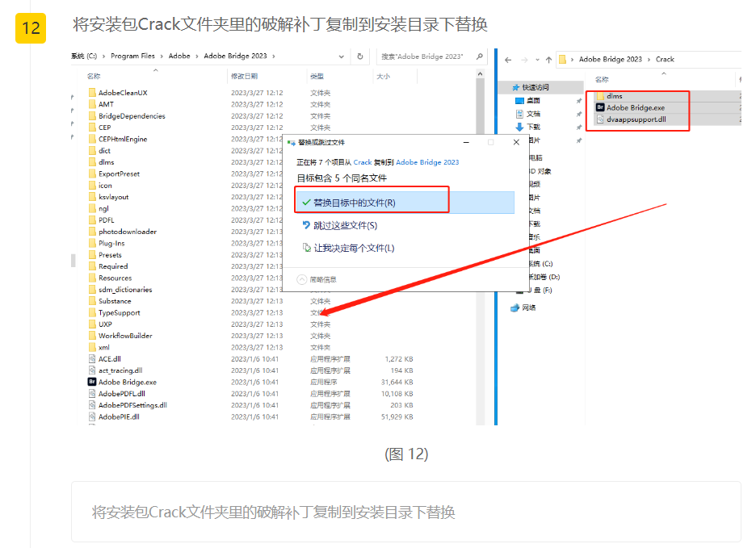
Task: Go back using the Crack window's back arrow
Action: point(508,60)
